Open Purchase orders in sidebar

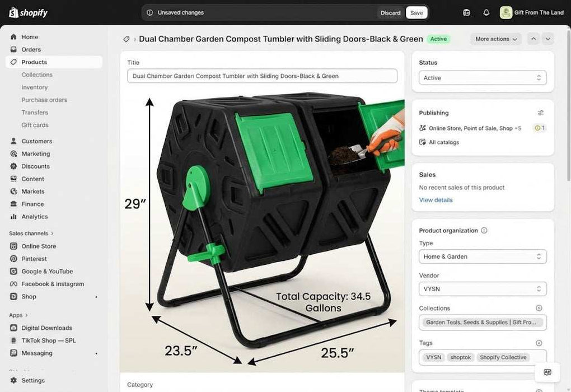44,100
